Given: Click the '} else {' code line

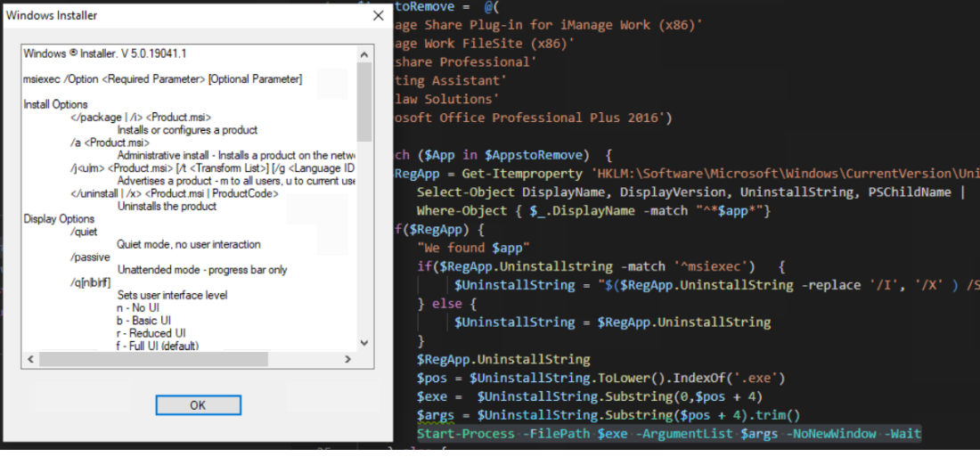Looking at the screenshot, I should point(447,304).
